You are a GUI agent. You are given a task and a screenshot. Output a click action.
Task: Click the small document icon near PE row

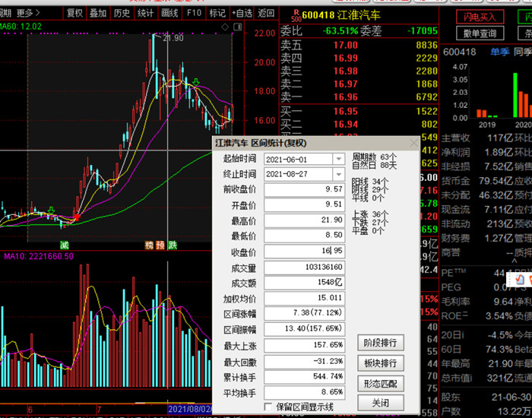point(519,279)
